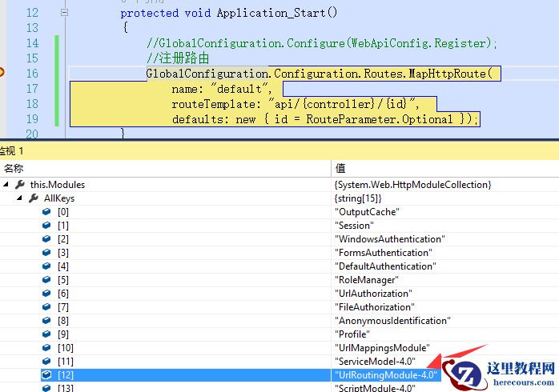The width and height of the screenshot is (559, 392).
Task: Select watch row [11]
Action: click(279, 362)
